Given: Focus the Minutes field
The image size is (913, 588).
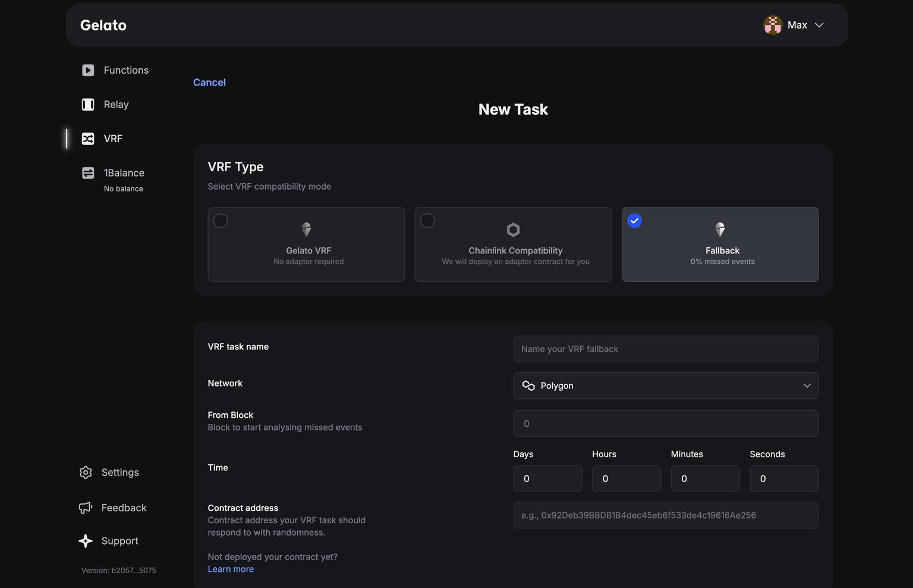Looking at the screenshot, I should coord(706,479).
